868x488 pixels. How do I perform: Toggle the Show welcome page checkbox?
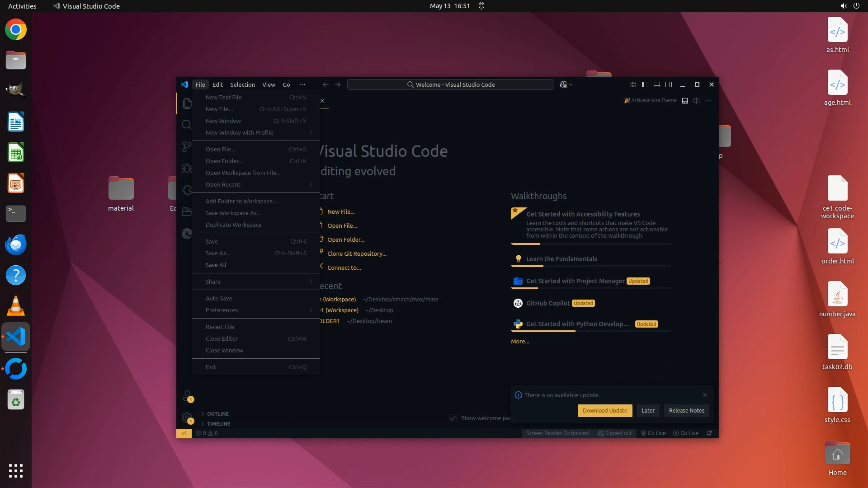click(453, 418)
